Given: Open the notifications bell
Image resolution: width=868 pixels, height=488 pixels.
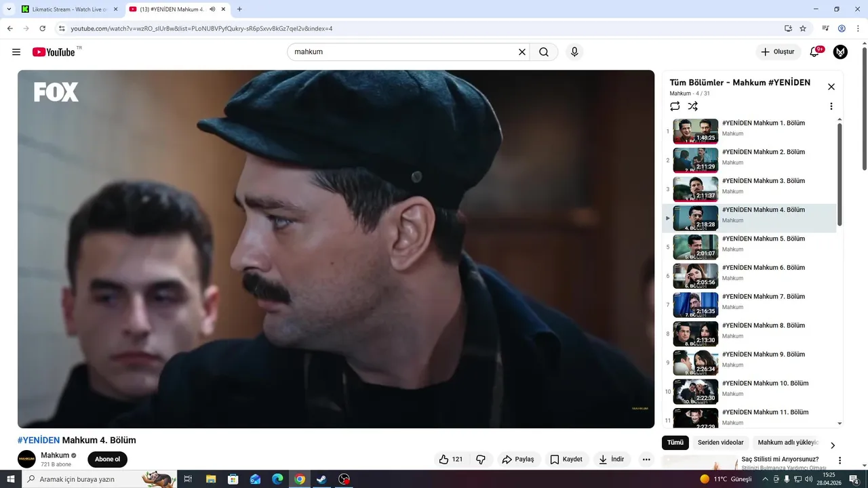Looking at the screenshot, I should pos(814,52).
